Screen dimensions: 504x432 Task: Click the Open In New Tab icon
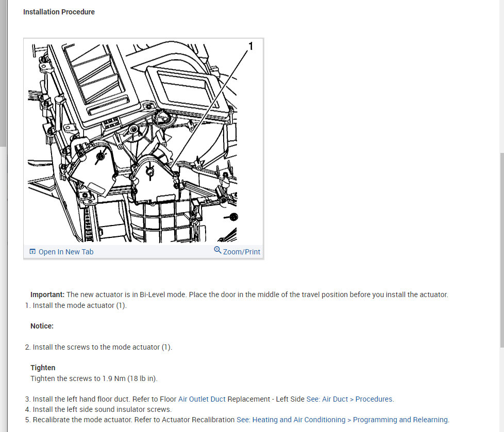coord(32,251)
